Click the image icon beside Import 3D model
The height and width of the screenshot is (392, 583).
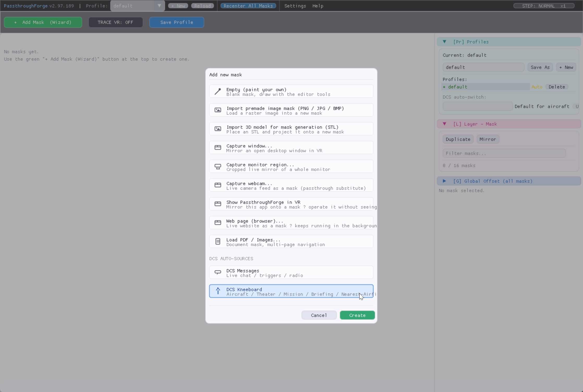218,129
